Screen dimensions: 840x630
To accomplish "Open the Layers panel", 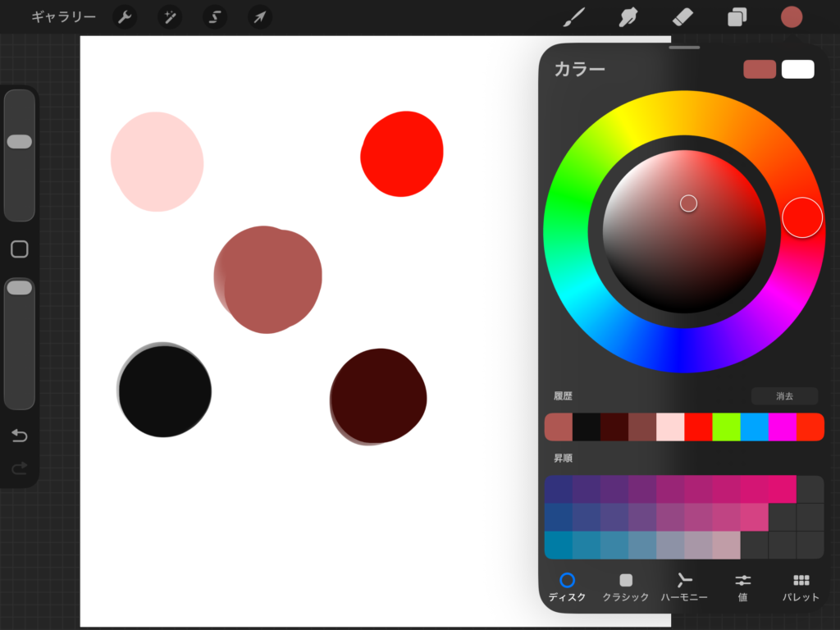I will point(737,17).
